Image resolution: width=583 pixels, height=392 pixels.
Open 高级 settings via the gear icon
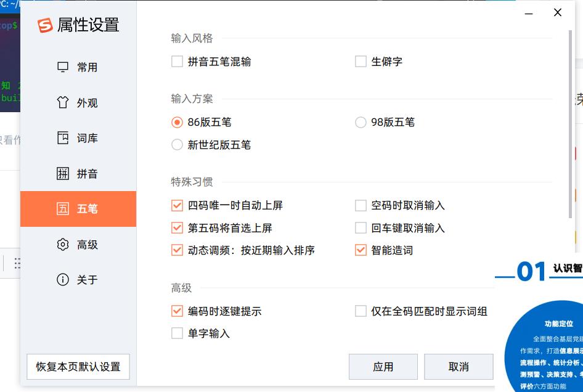point(62,244)
